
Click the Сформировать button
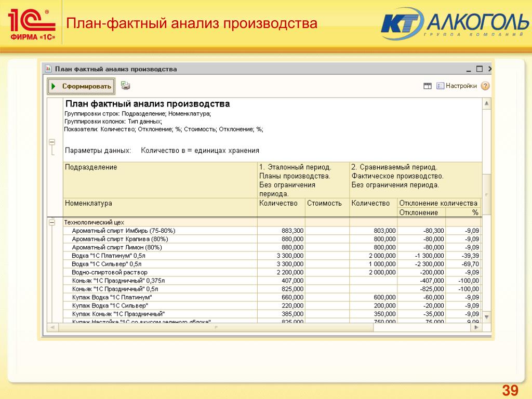click(x=81, y=86)
